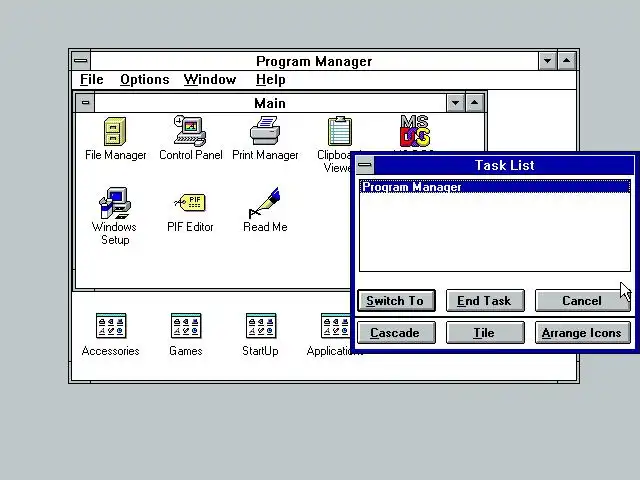Screen dimensions: 640x480
Task: Minimize the Program Manager window
Action: click(547, 61)
